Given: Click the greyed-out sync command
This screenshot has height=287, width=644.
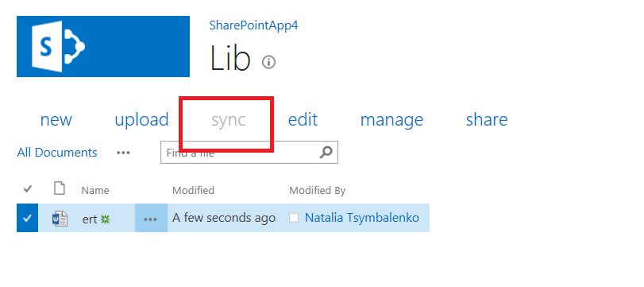Looking at the screenshot, I should click(x=229, y=120).
